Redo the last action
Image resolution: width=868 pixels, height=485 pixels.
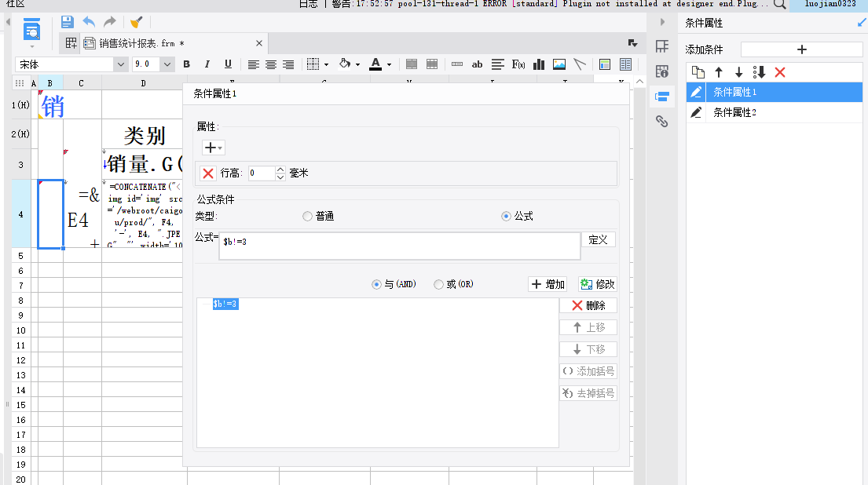tap(110, 22)
